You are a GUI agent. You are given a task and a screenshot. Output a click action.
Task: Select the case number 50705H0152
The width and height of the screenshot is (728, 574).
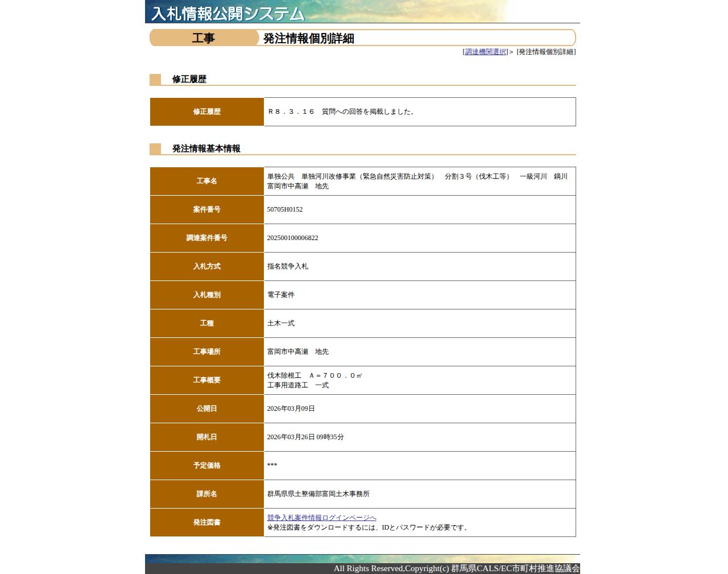tap(285, 209)
